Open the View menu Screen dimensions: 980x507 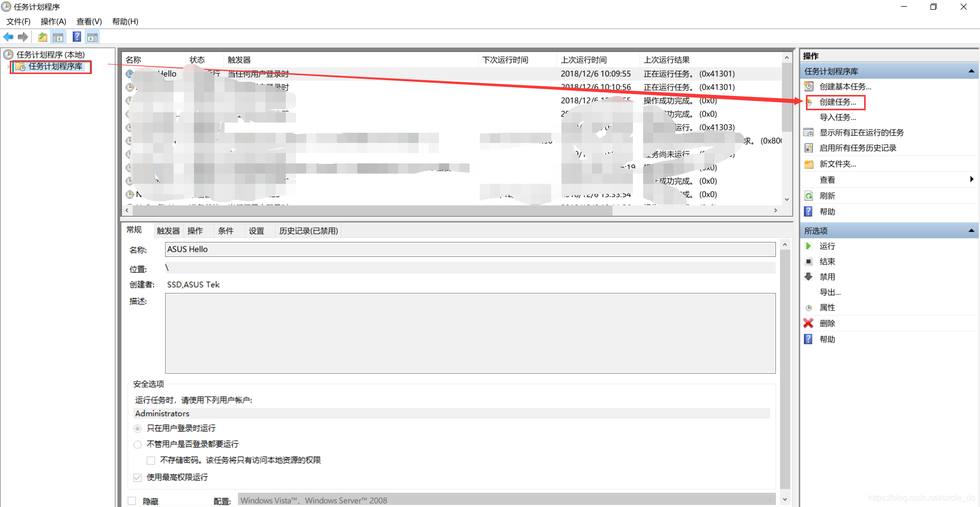pos(89,21)
